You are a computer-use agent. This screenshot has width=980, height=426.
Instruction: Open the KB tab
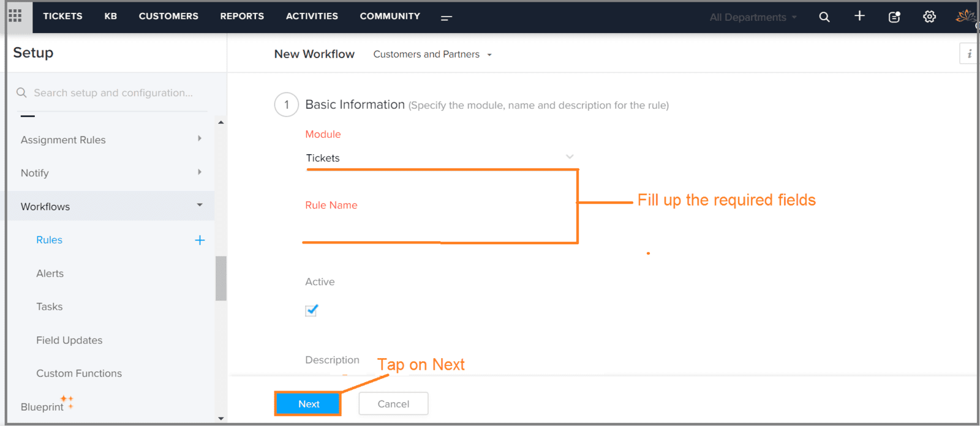[x=110, y=16]
